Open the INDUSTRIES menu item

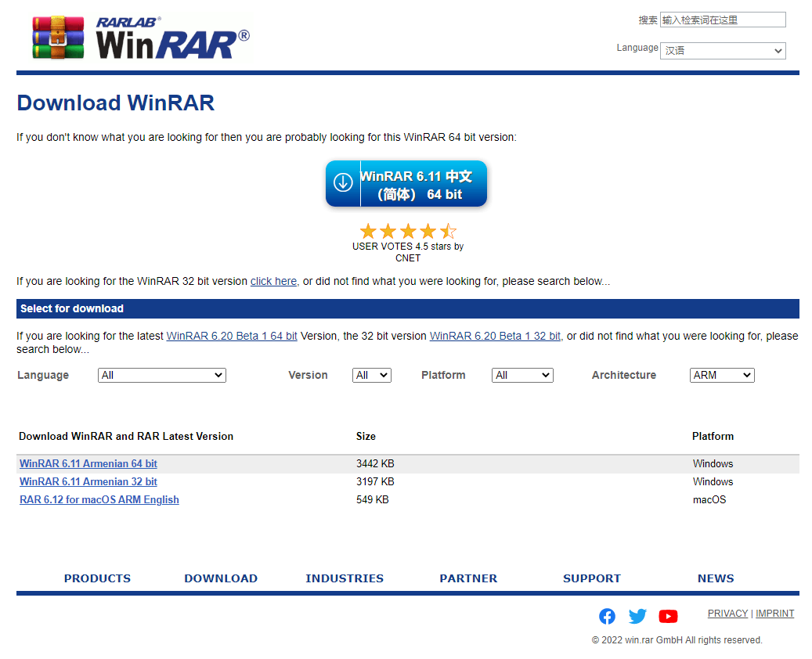(x=345, y=578)
